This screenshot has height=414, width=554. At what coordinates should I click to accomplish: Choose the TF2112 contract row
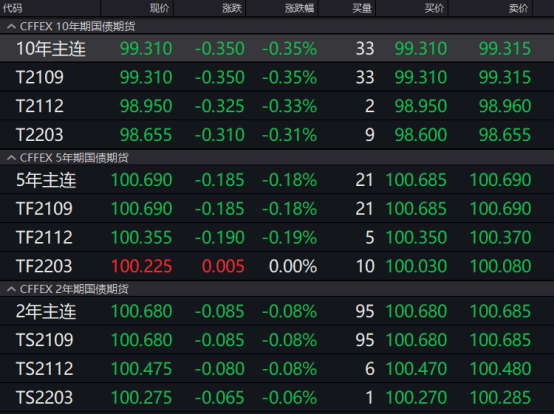pos(277,237)
